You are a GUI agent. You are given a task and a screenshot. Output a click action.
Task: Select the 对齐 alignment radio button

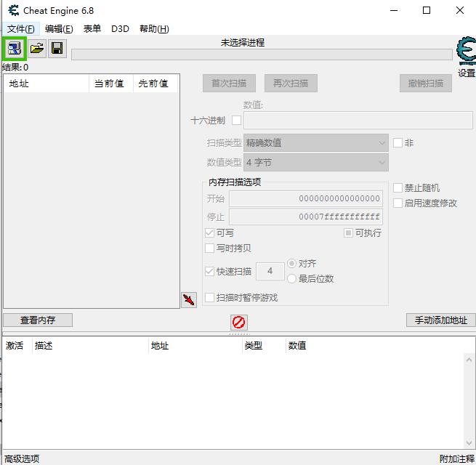pyautogui.click(x=291, y=264)
